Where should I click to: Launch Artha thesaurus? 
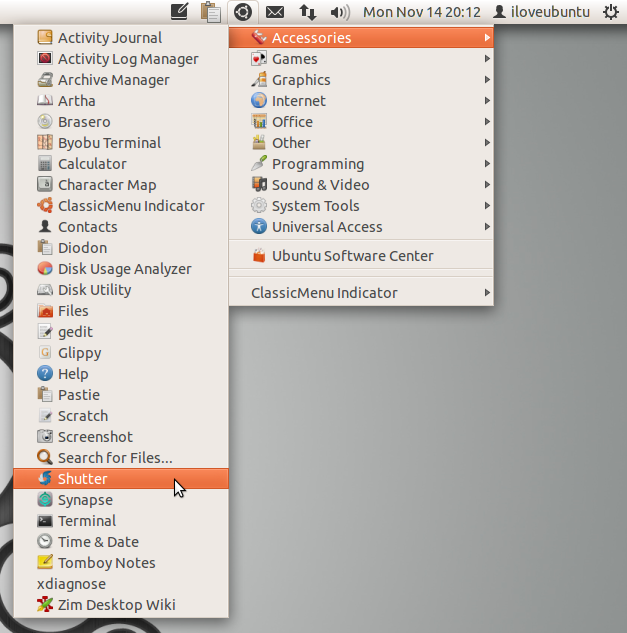121,101
